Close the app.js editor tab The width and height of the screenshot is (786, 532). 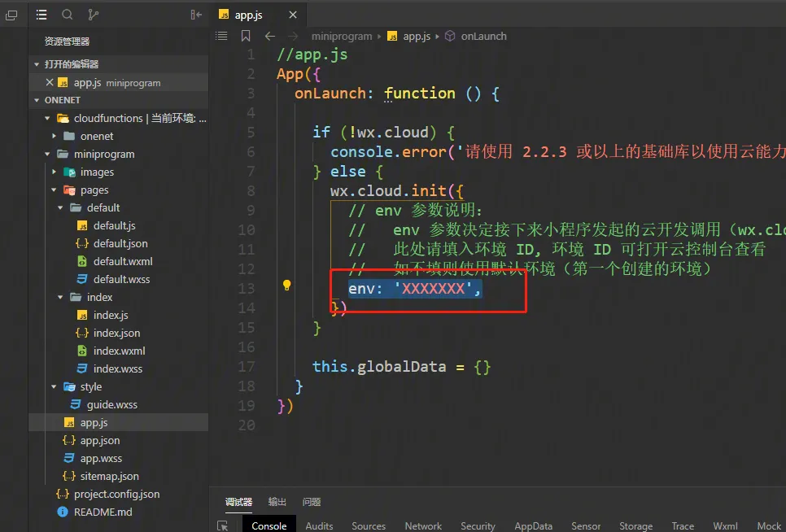[293, 15]
